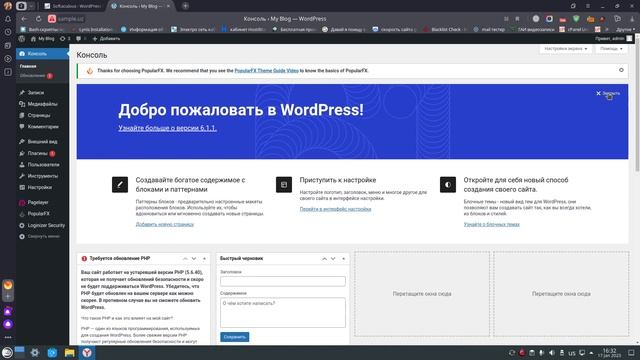
Task: Open browser history clock icon
Action: coord(8,32)
